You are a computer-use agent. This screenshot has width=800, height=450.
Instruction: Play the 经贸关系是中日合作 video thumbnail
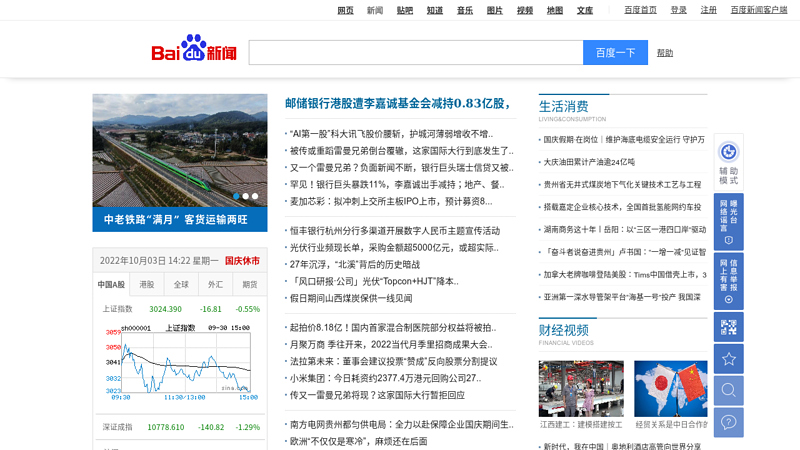(x=670, y=389)
